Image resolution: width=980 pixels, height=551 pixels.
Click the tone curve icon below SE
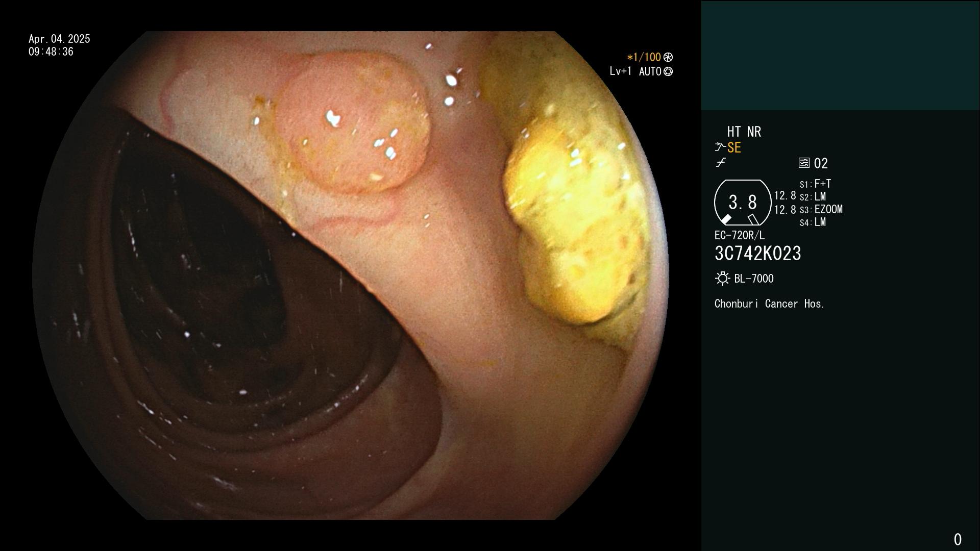click(x=721, y=163)
